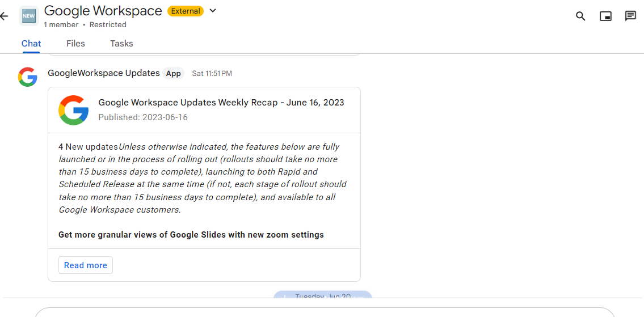Click the Sat 11:51 PM timestamp
The image size is (644, 317).
[x=212, y=74]
